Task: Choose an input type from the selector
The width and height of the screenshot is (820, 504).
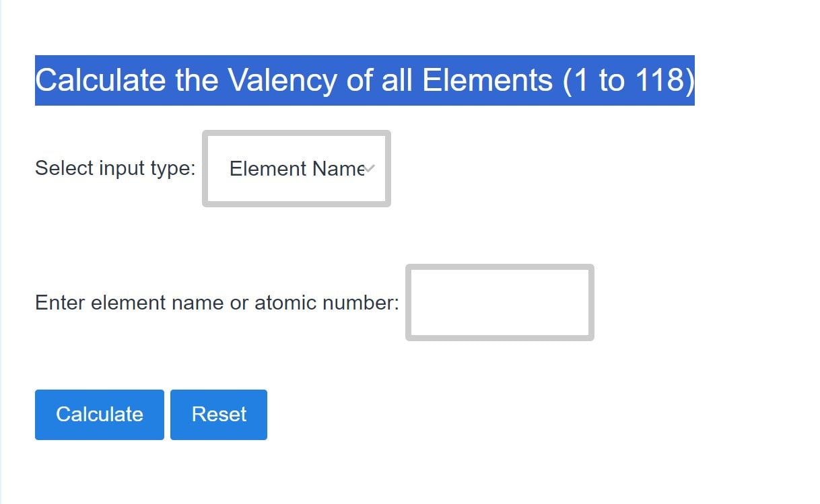Action: 296,168
